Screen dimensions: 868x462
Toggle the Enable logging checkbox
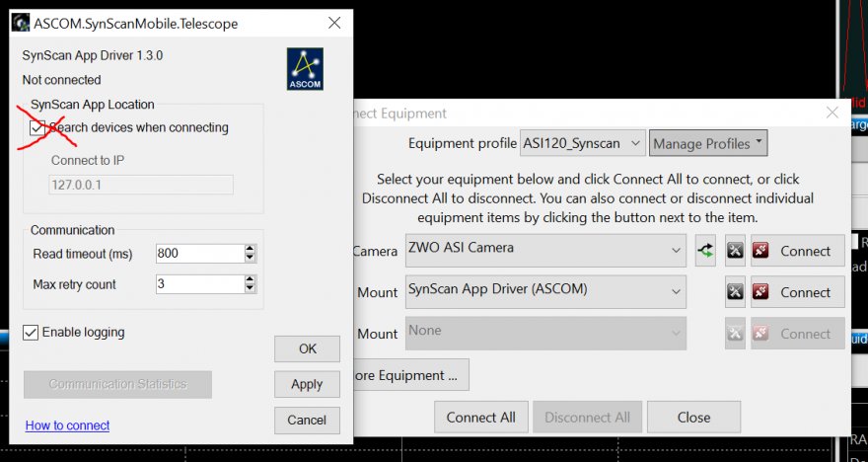coord(31,333)
